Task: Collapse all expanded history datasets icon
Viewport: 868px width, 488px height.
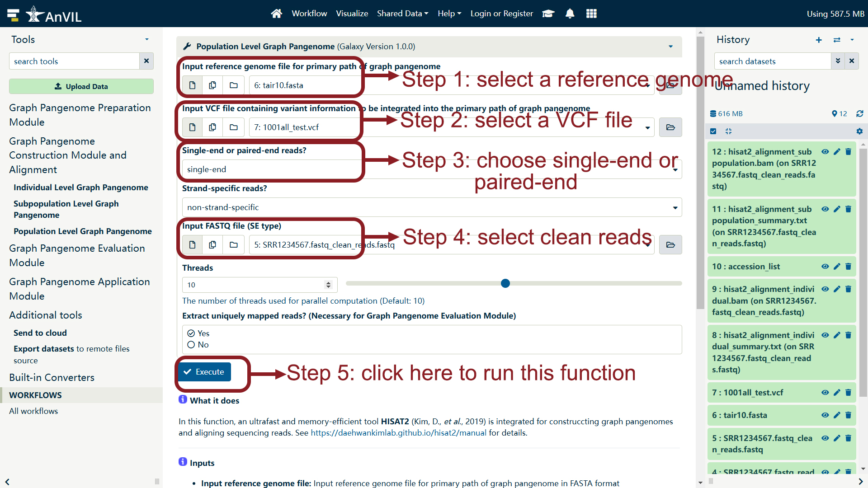Action: tap(728, 131)
